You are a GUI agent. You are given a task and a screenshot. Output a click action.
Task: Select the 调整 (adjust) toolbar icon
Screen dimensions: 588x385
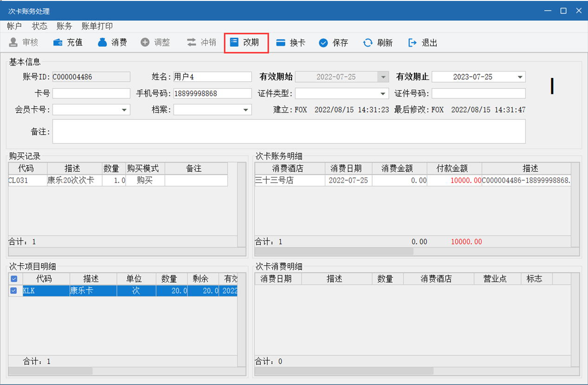[155, 43]
